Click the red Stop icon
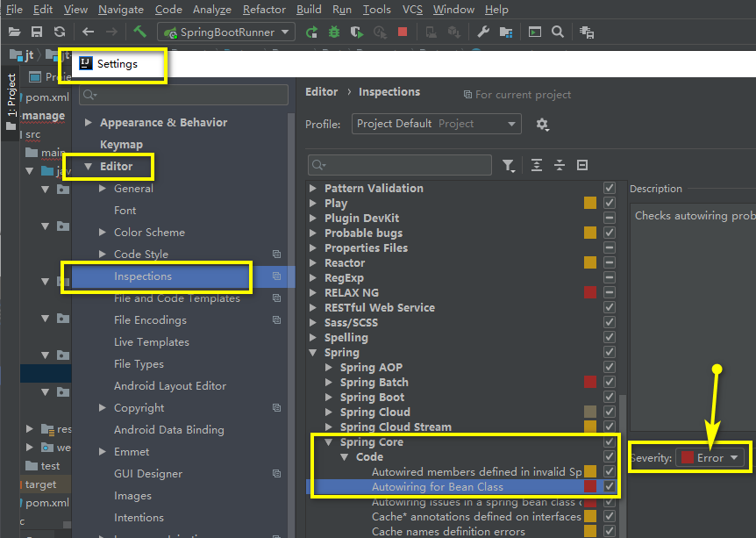Viewport: 756px width, 538px height. coord(403,32)
